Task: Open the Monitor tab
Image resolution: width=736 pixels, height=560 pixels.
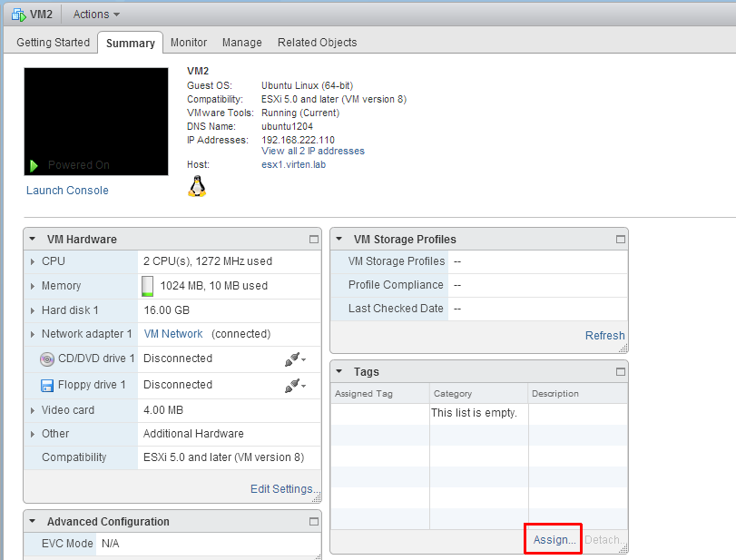Action: [x=189, y=43]
